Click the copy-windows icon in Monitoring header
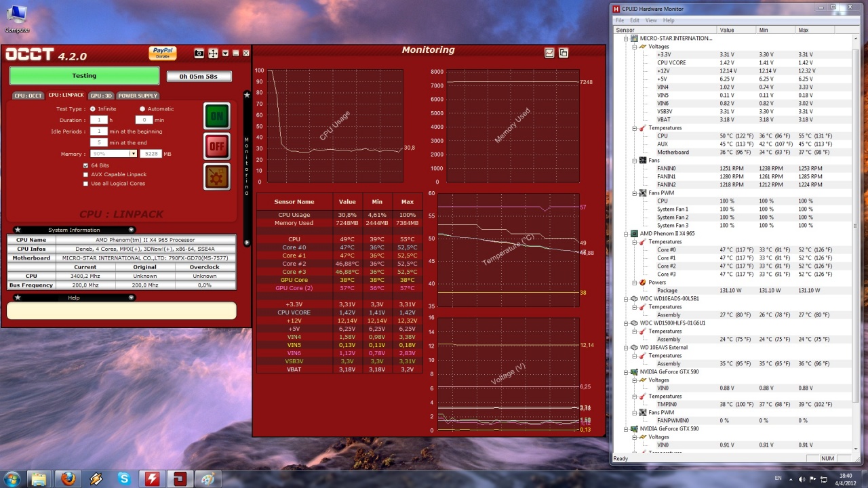Viewport: 868px width, 488px height. coord(564,53)
